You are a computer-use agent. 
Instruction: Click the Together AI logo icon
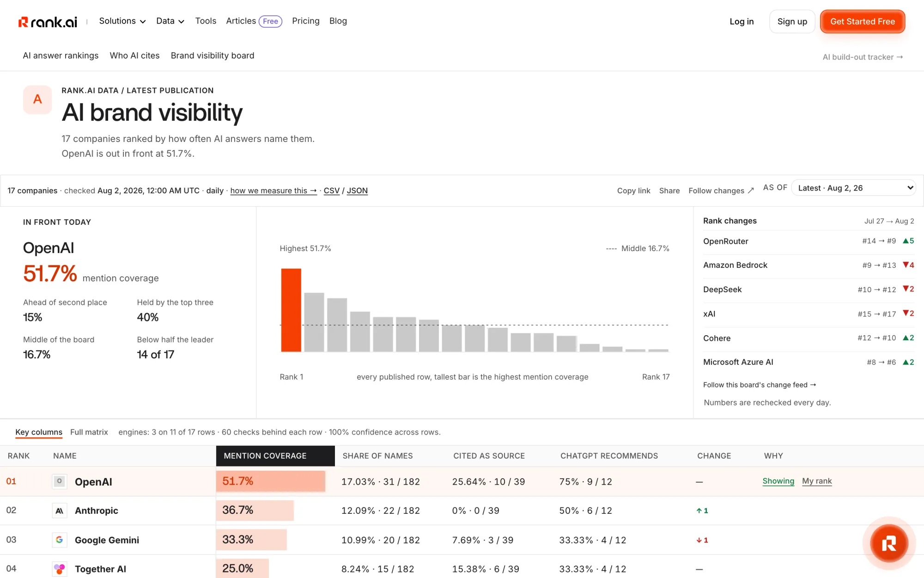(x=59, y=569)
